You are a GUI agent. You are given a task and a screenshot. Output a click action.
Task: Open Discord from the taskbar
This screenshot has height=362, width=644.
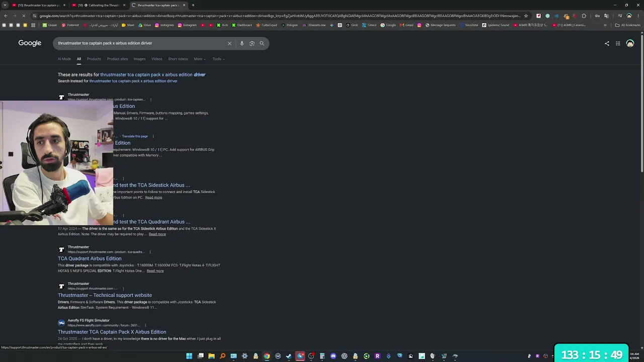pyautogui.click(x=333, y=356)
